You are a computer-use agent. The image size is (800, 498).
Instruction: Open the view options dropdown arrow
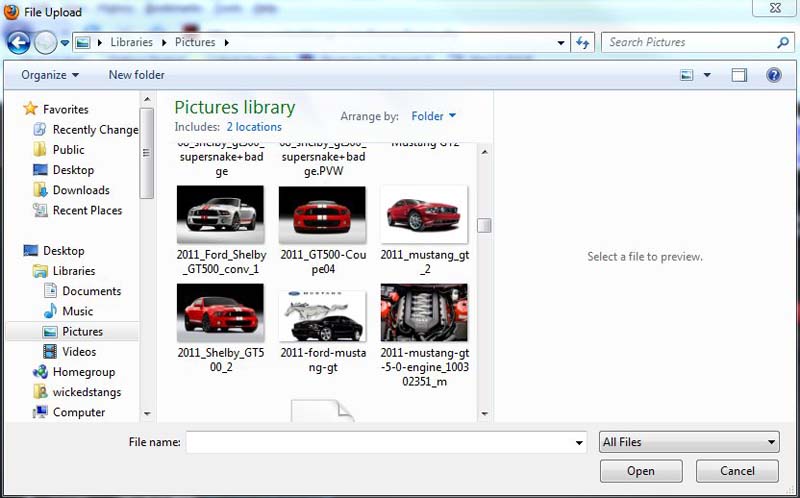coord(707,76)
